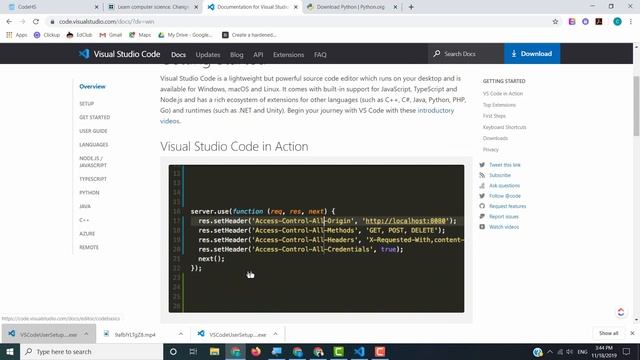640x360 pixels.
Task: Expand the LANGUAGES sidebar section
Action: (x=94, y=144)
